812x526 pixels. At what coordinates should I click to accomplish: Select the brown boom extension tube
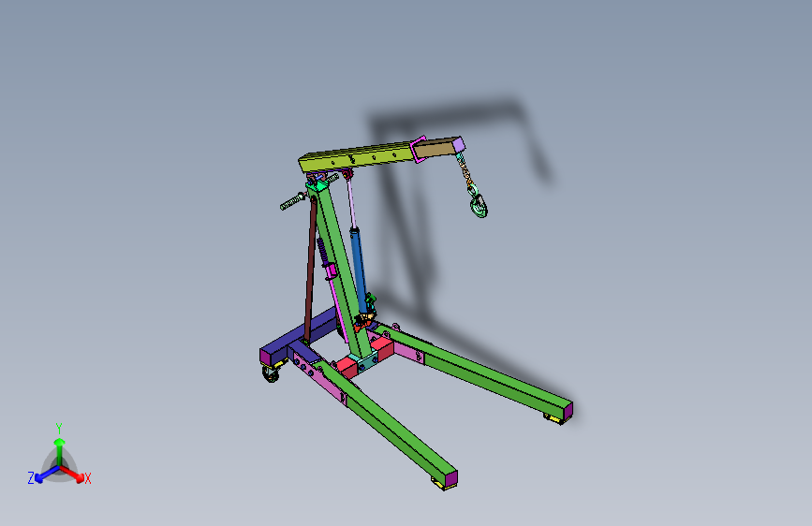pyautogui.click(x=436, y=148)
